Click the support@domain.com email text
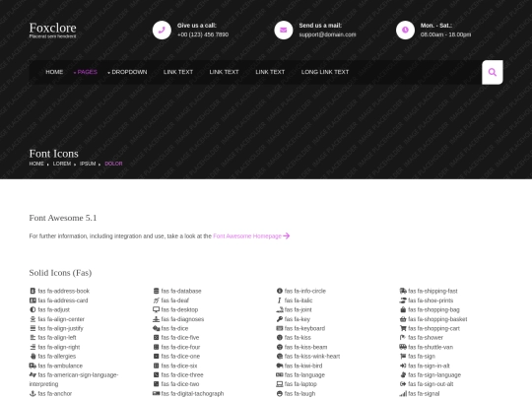 tap(327, 34)
